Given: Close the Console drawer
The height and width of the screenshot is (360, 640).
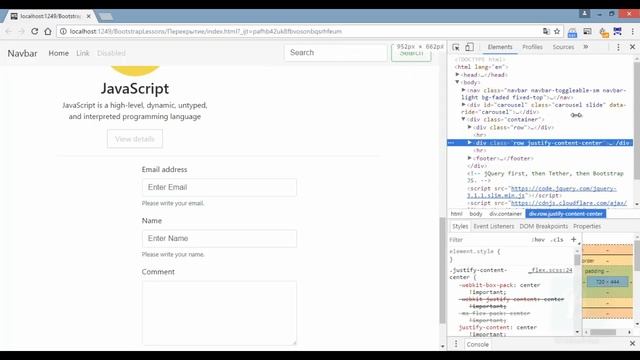Looking at the screenshot, I should pos(632,344).
